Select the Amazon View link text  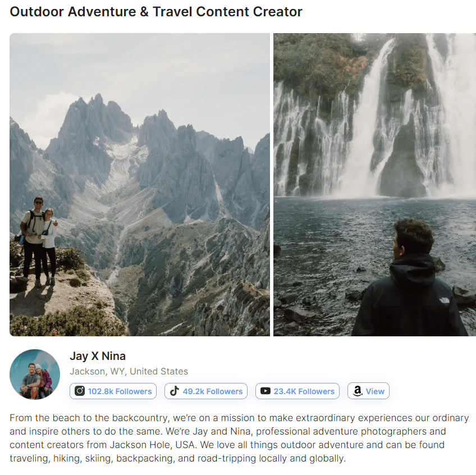click(x=375, y=391)
